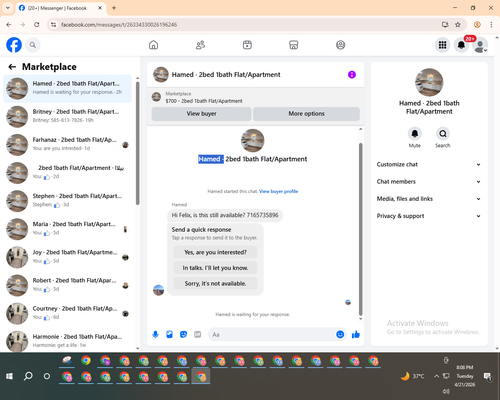Send quick reply 'In talks. I'll let you know.'

(215, 268)
